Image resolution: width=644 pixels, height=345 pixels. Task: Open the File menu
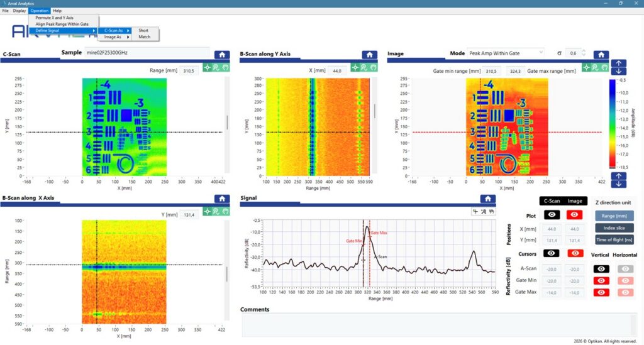pos(5,11)
